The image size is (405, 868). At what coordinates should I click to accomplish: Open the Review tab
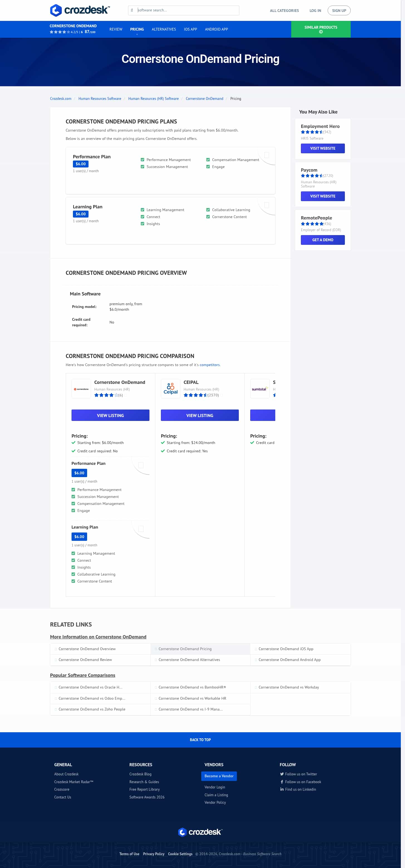[116, 29]
